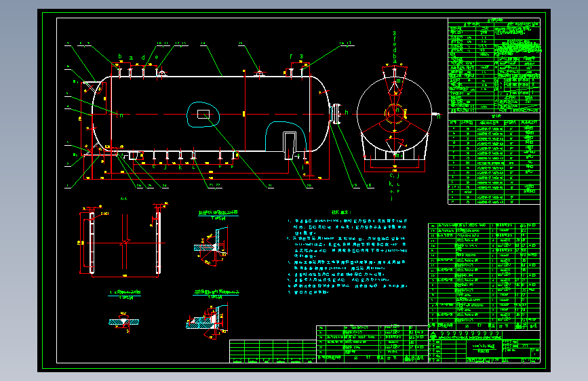Image resolution: width=588 pixels, height=381 pixels.
Task: Click the cyan technical requirements heading
Action: 340,213
